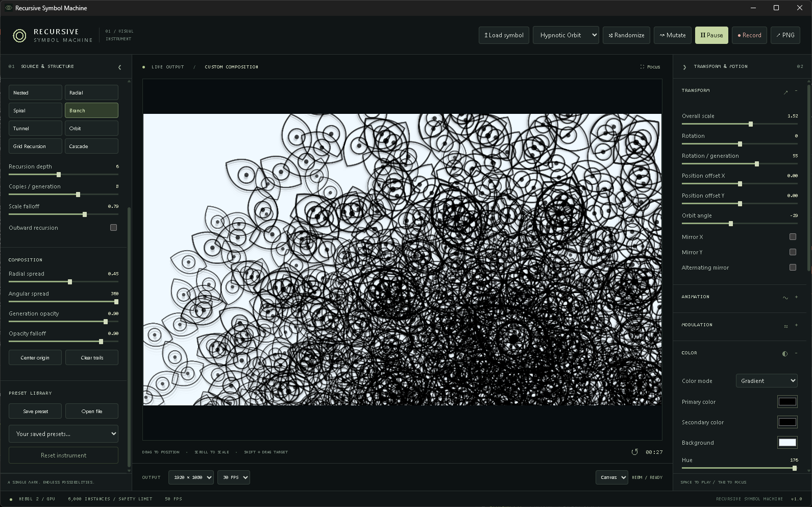Click the Animation section wave icon
812x507 pixels.
785,297
